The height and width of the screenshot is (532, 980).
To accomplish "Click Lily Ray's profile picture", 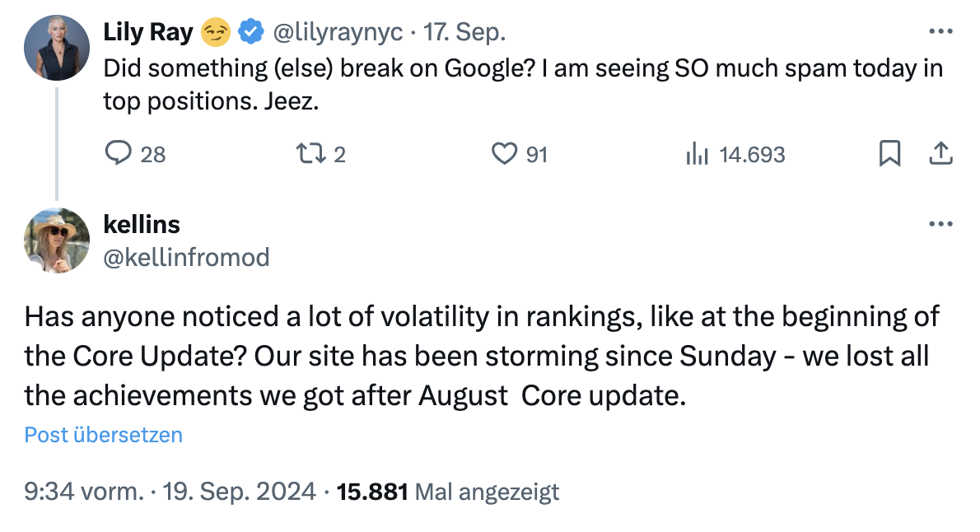I will pyautogui.click(x=56, y=47).
